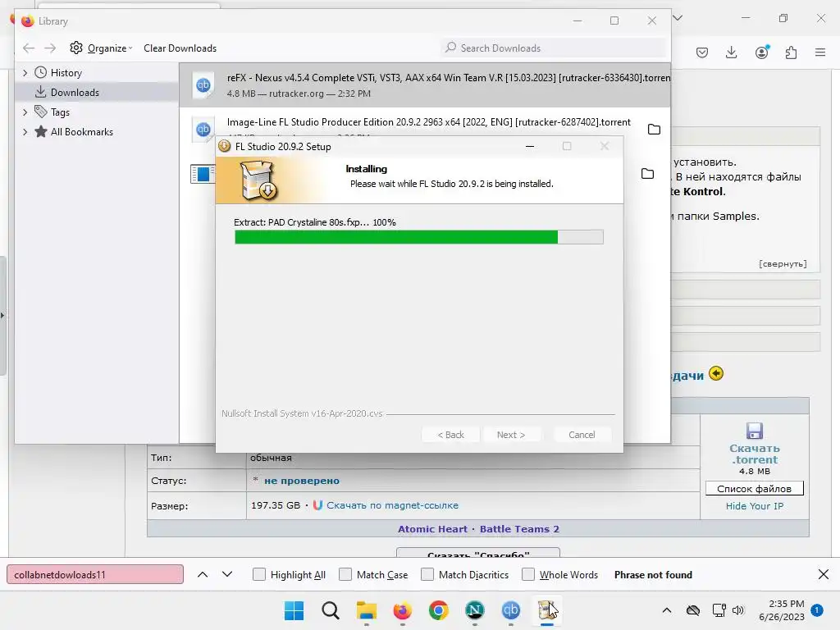
Task: Find previous match arrow in find bar
Action: pyautogui.click(x=203, y=575)
